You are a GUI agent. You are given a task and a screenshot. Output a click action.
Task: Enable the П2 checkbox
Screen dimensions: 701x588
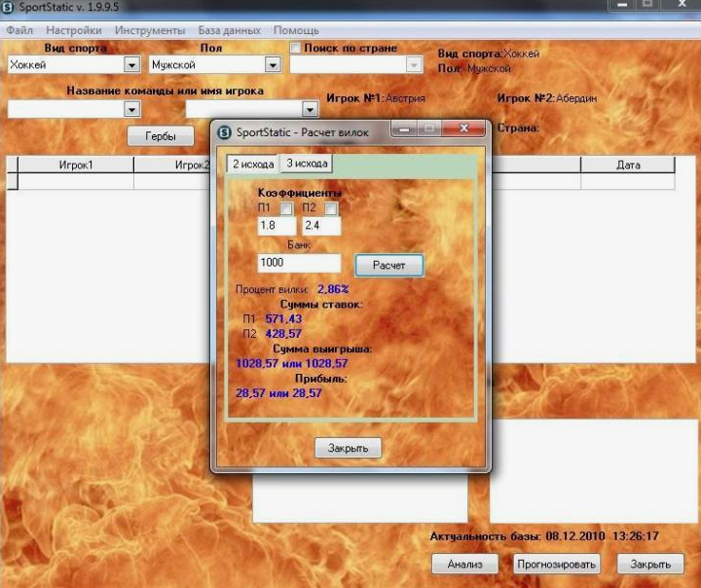331,208
